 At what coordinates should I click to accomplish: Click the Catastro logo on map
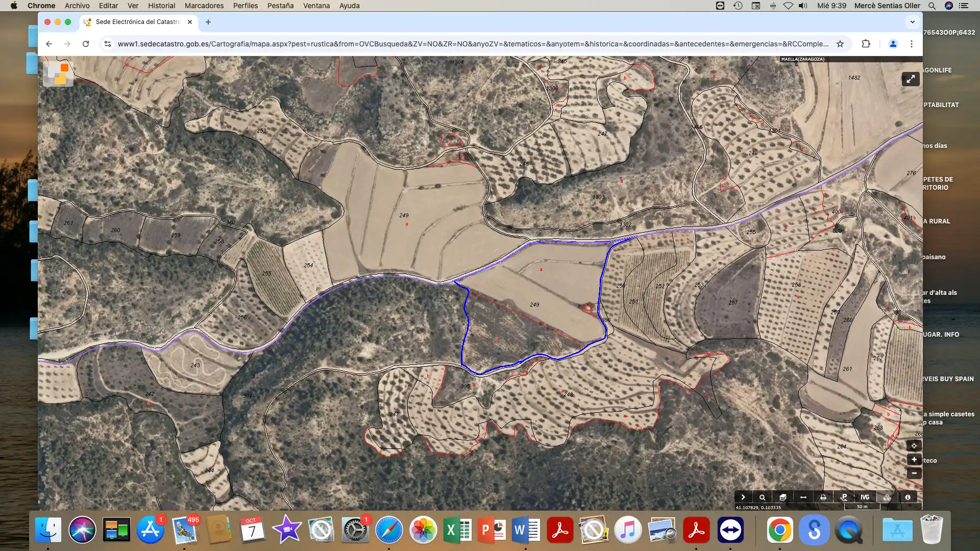pyautogui.click(x=58, y=74)
